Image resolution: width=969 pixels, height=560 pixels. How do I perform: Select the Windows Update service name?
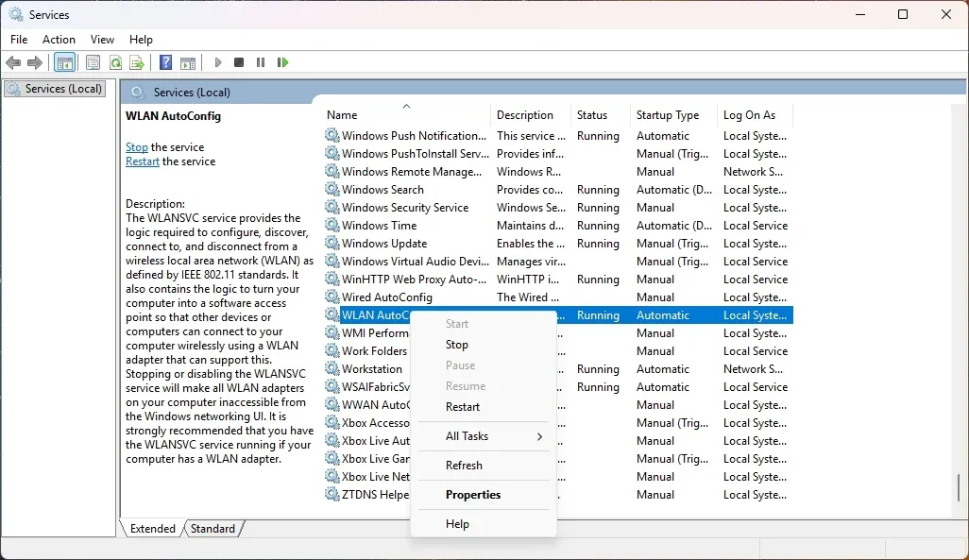pos(384,244)
